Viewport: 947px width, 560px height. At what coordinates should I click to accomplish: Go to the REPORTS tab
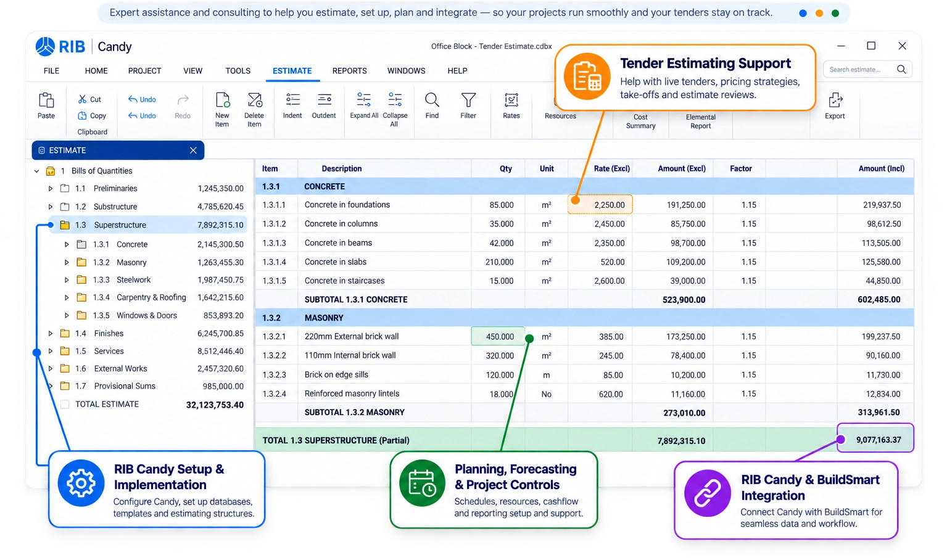pos(350,71)
